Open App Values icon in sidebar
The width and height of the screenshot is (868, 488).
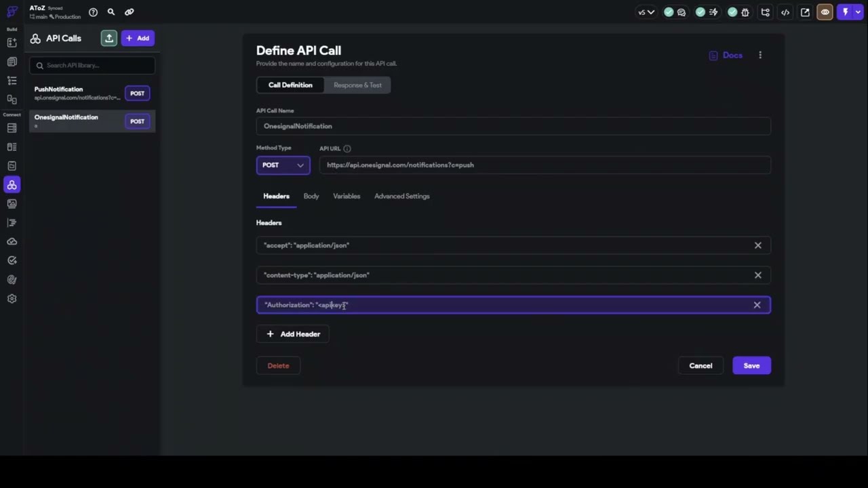click(x=12, y=166)
